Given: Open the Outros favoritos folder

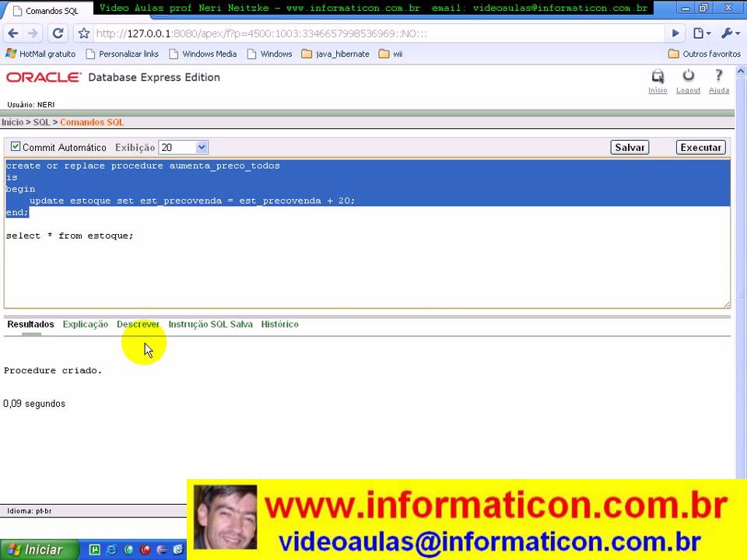Looking at the screenshot, I should (704, 54).
